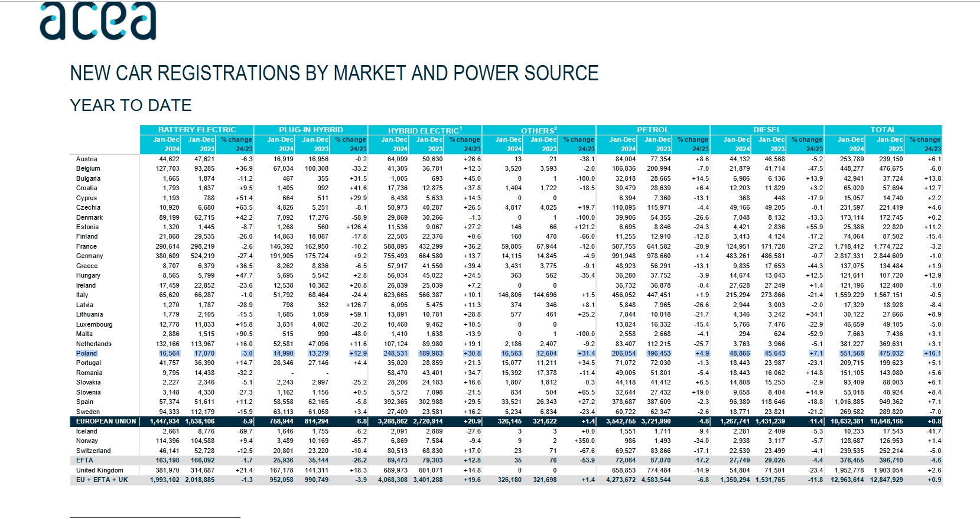Click Spain's total 2024 value 1,016,885
The image size is (980, 528).
pyautogui.click(x=849, y=402)
